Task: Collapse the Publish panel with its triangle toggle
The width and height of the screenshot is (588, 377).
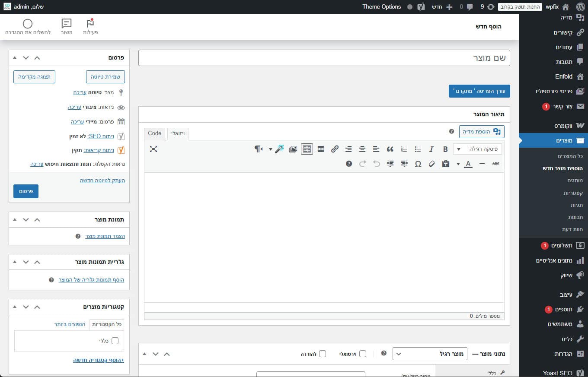Action: 15,57
